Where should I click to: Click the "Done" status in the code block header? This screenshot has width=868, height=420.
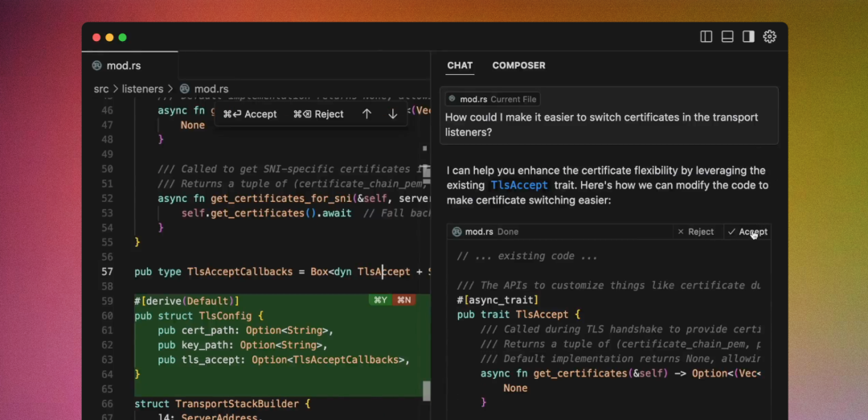(x=508, y=232)
